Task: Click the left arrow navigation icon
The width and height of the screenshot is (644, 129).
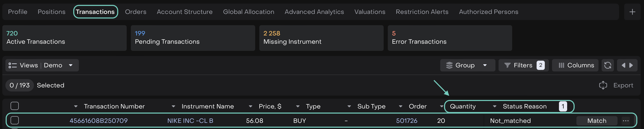Action: 623,65
